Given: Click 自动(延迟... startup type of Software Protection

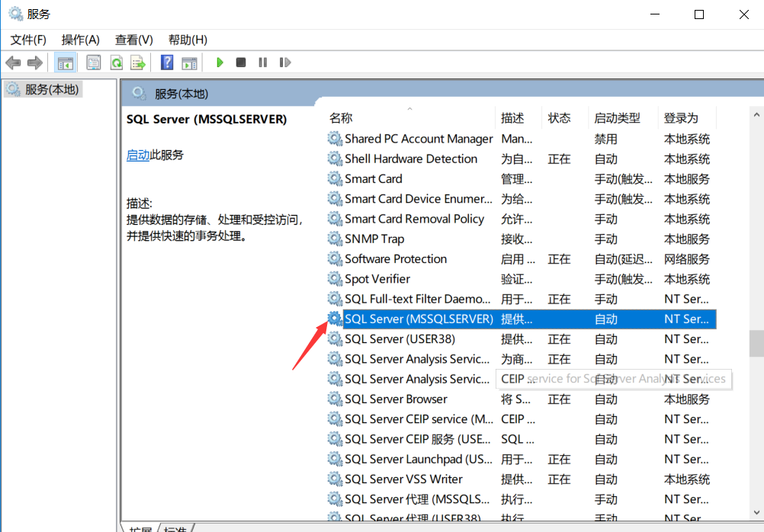Looking at the screenshot, I should pyautogui.click(x=623, y=259).
